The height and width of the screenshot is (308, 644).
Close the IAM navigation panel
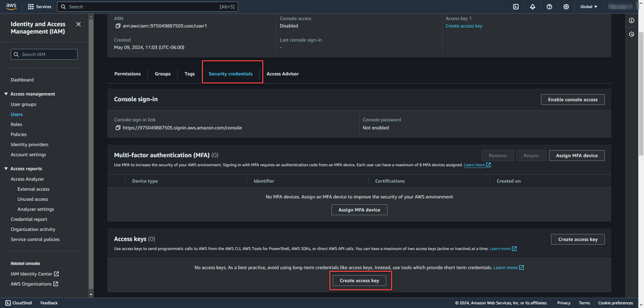coord(78,24)
